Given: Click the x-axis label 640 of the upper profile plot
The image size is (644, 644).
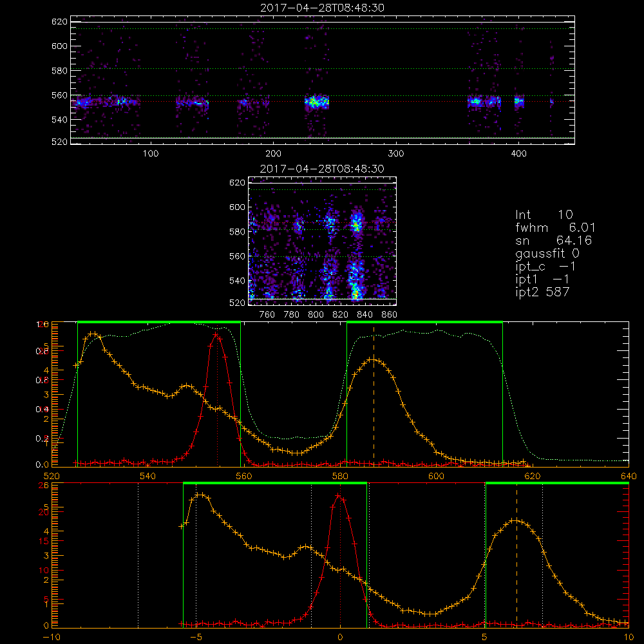Looking at the screenshot, I should (x=629, y=476).
